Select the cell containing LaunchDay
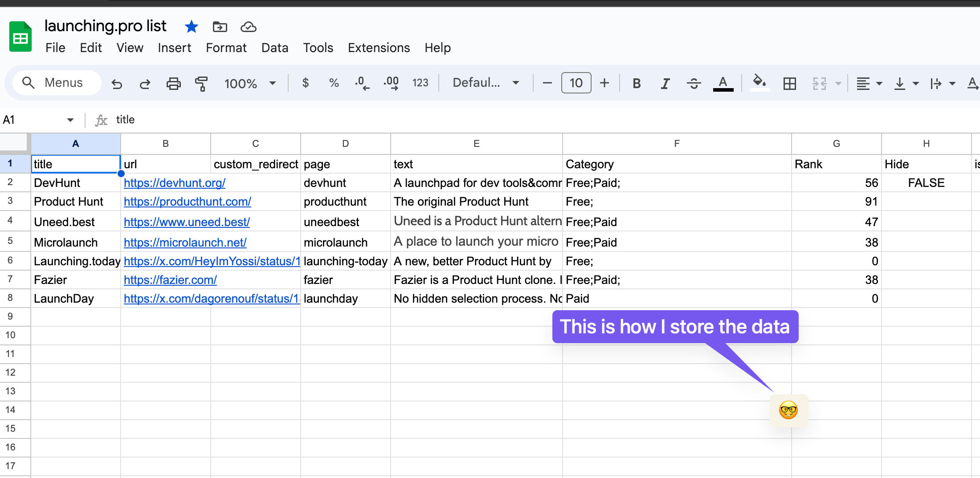980x478 pixels. pyautogui.click(x=76, y=299)
